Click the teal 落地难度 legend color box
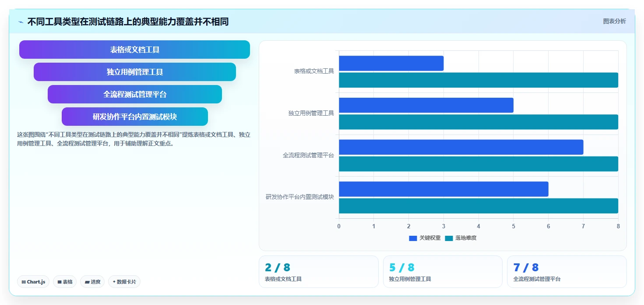 pos(449,238)
